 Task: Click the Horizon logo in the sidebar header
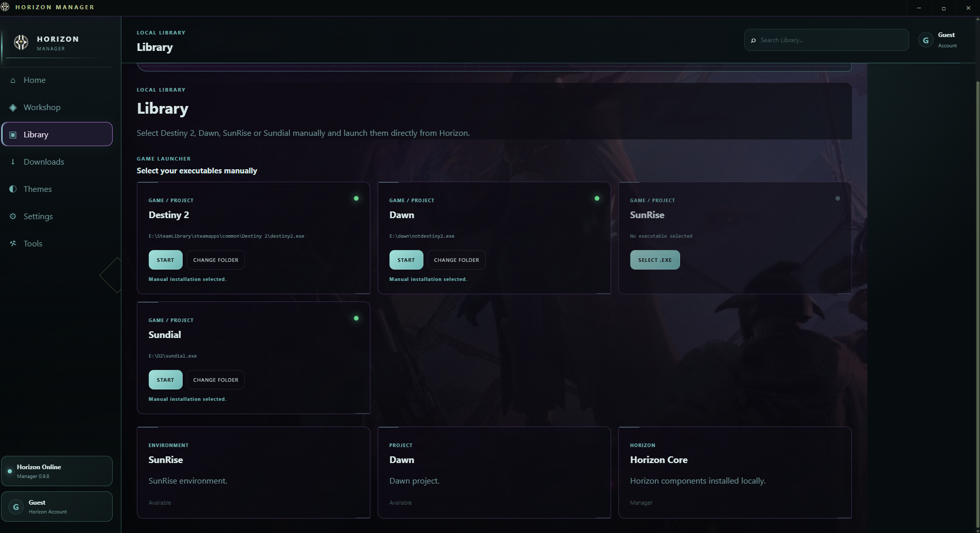click(x=21, y=43)
